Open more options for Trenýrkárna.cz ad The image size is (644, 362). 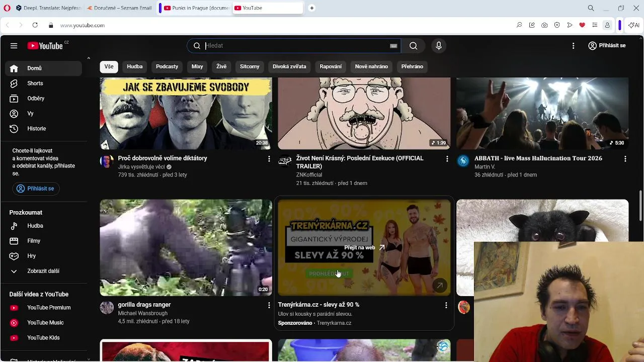pyautogui.click(x=446, y=305)
